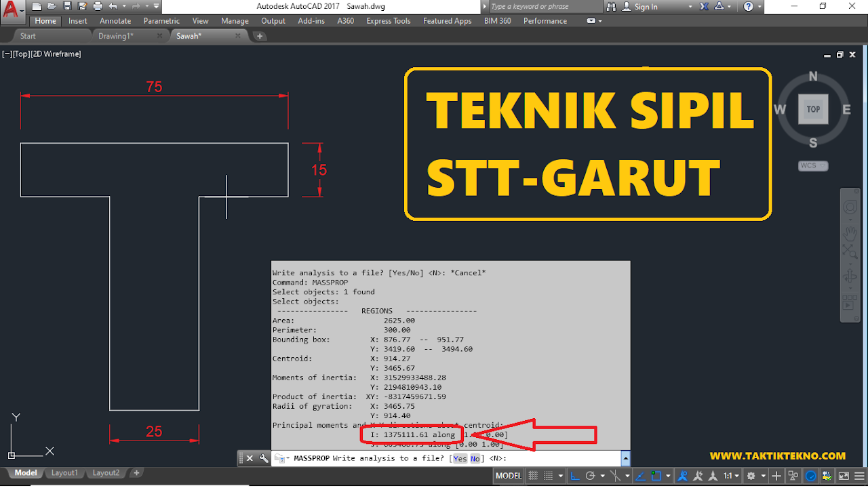868x488 pixels.
Task: Toggle the drawing Grid display
Action: (x=533, y=476)
